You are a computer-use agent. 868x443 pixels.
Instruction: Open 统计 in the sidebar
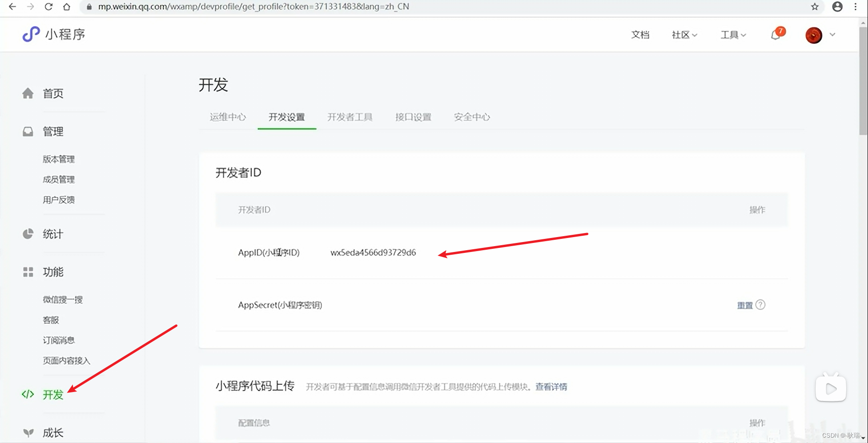point(53,234)
